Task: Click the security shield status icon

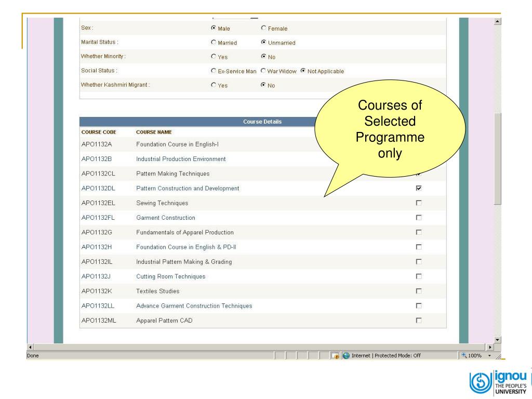Action: click(336, 355)
